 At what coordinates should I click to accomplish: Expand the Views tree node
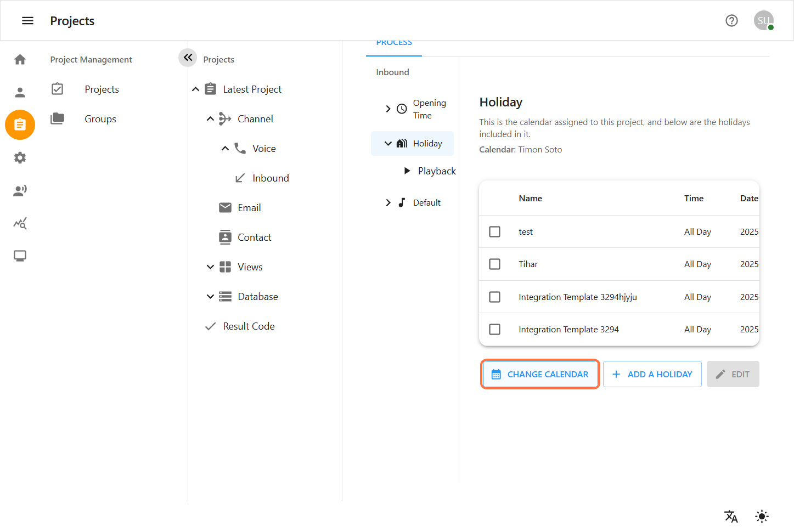pyautogui.click(x=210, y=267)
